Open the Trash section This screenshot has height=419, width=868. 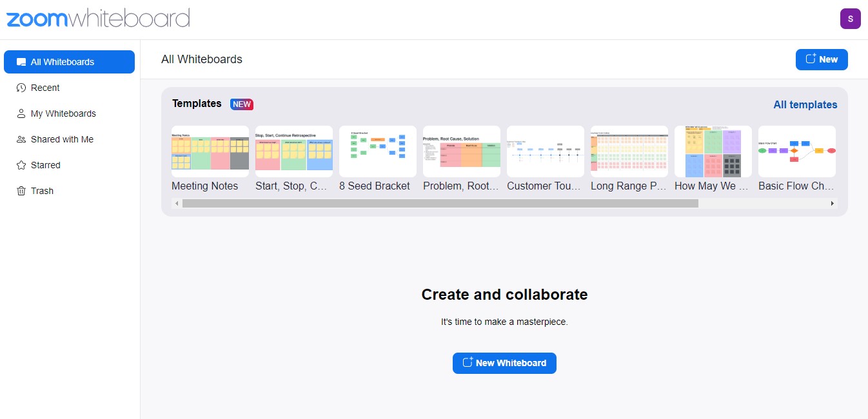click(41, 191)
